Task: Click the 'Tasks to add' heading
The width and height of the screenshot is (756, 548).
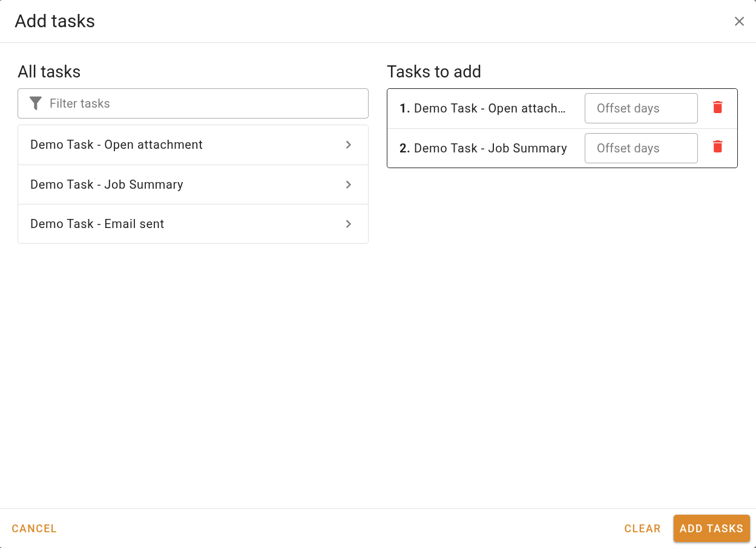Action: [434, 71]
